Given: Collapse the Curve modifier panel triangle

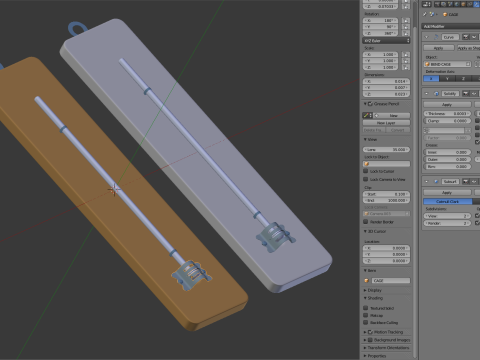Looking at the screenshot, I should click(427, 37).
